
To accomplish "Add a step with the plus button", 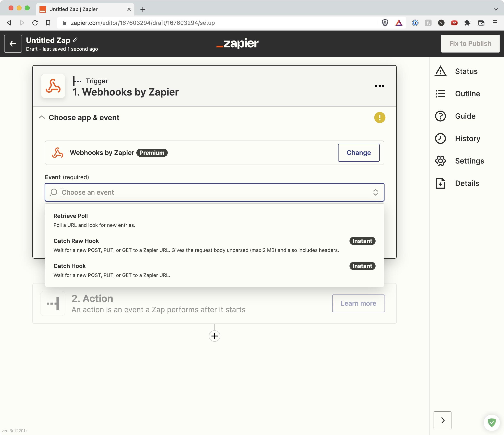I will pos(214,336).
